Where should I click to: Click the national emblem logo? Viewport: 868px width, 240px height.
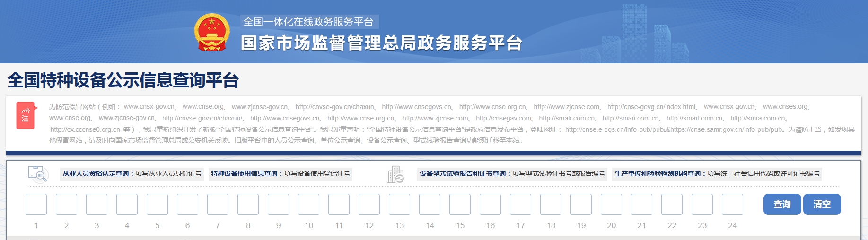[212, 33]
